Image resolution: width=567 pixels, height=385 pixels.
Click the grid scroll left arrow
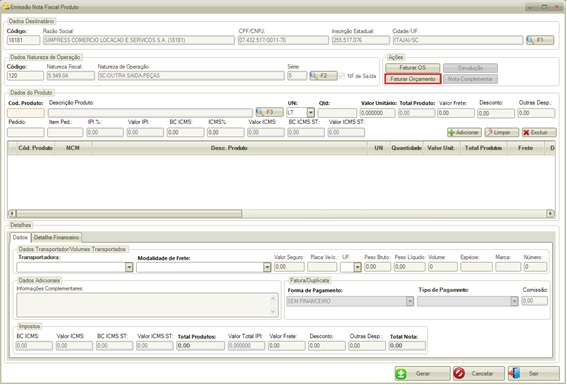pos(12,213)
